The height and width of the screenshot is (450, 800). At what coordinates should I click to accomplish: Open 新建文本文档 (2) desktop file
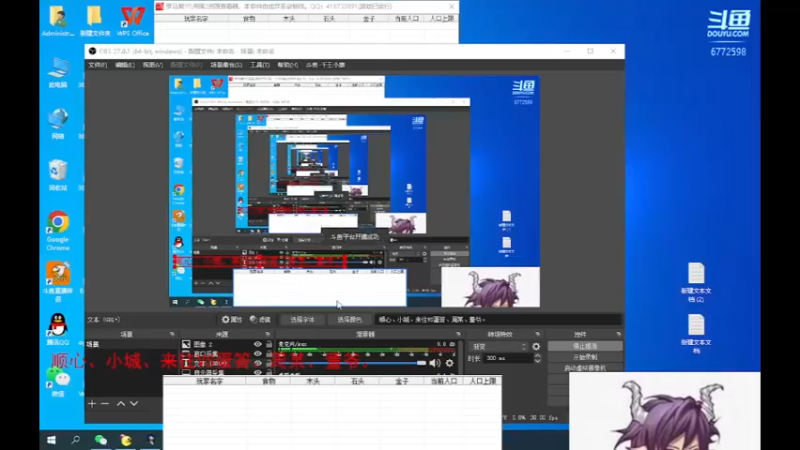tap(696, 282)
